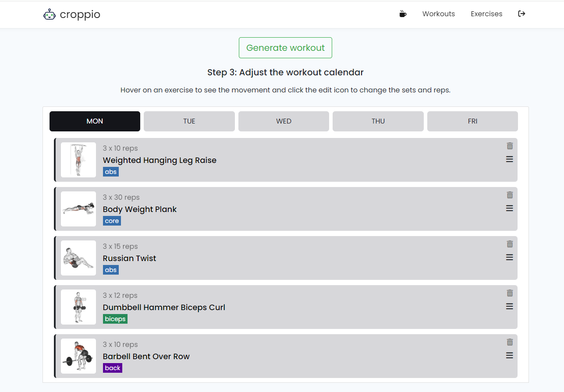Viewport: 564px width, 392px height.
Task: Click the 'Hover on an exercise' instruction text
Action: coord(285,90)
